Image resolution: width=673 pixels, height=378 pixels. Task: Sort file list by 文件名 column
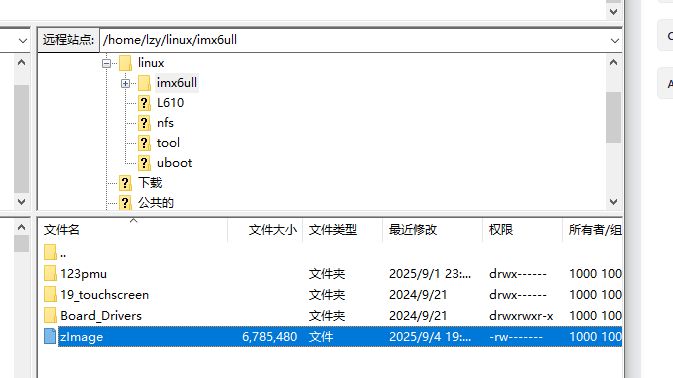(133, 230)
